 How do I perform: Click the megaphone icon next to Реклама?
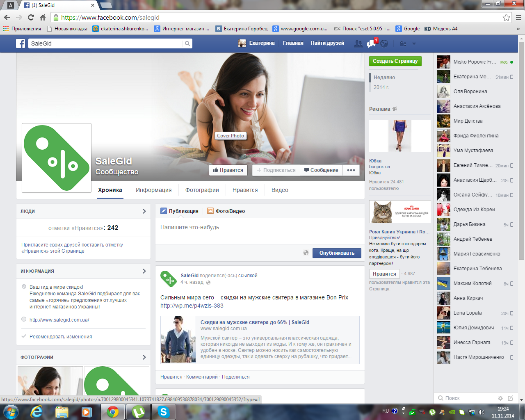[395, 109]
